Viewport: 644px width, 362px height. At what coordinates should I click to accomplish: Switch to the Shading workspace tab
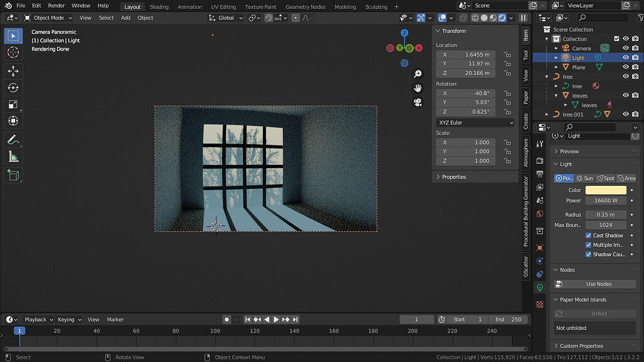coord(159,6)
